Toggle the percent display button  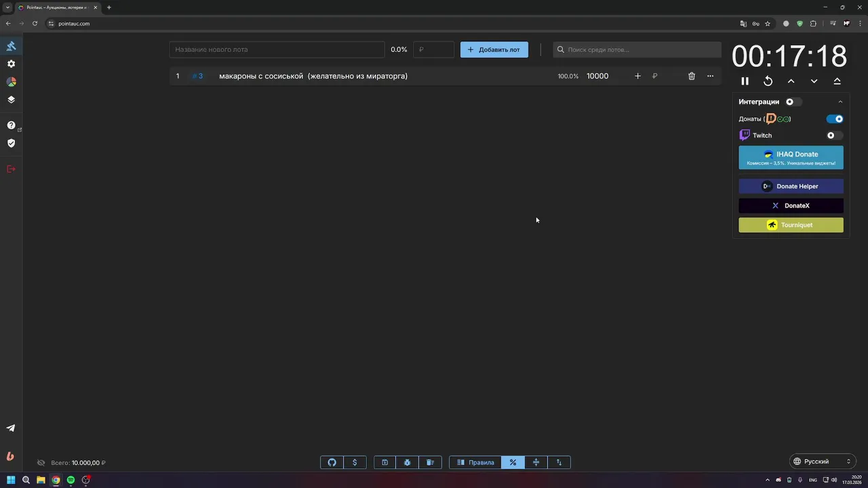tap(513, 462)
